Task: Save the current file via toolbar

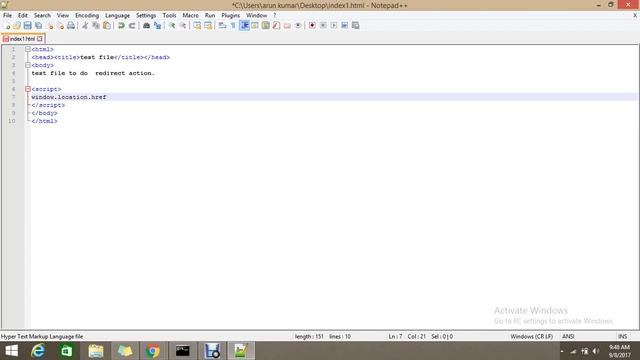Action: click(27, 26)
